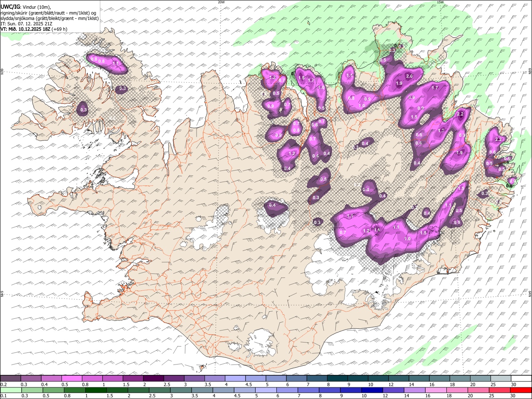
Task: Click the 'UWC/IG: Vindur (10m)' title text
Action: [x=25, y=7]
